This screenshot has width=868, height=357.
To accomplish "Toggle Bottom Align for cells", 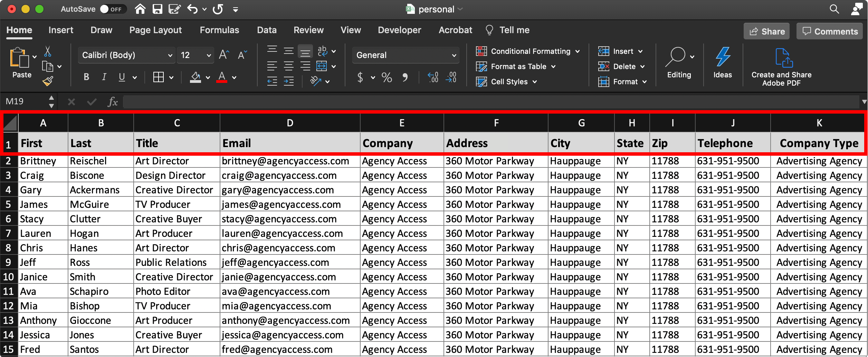I will pos(305,51).
